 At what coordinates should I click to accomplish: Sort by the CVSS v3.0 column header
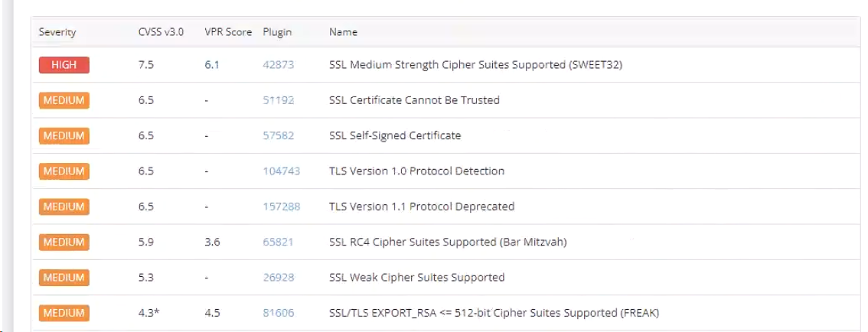(x=155, y=32)
